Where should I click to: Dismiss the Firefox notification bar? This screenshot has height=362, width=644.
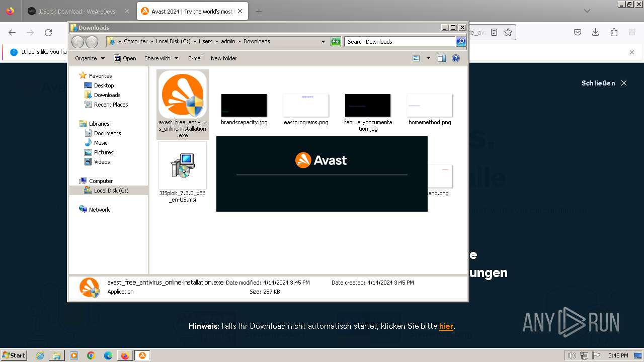[x=632, y=52]
